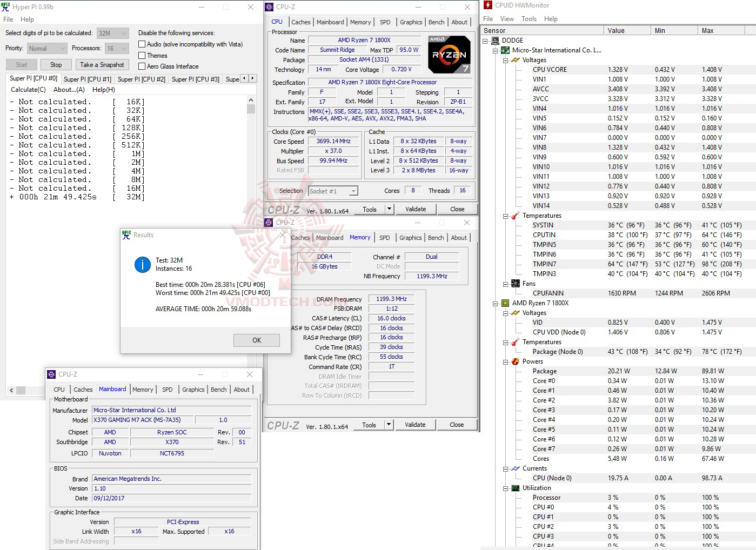Viewport: 756px width, 550px height.
Task: Click the Hyper PI title bar icon
Action: [5, 7]
